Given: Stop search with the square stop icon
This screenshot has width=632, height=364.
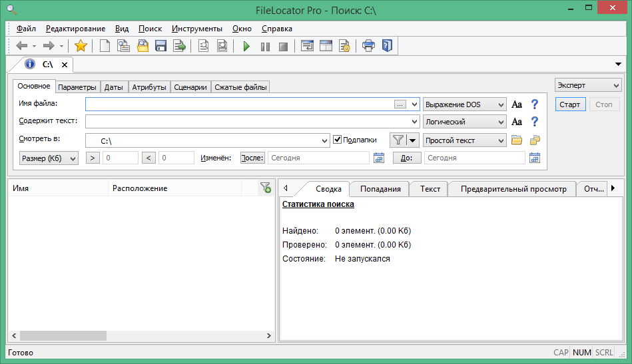Looking at the screenshot, I should (283, 47).
